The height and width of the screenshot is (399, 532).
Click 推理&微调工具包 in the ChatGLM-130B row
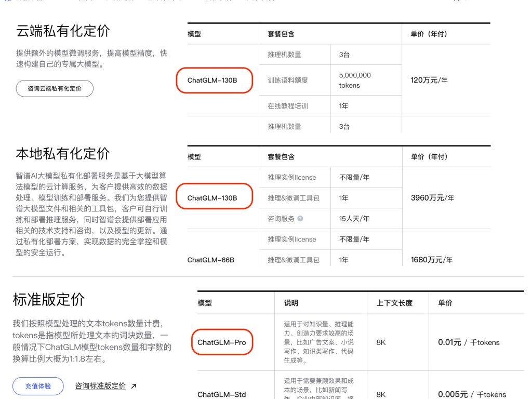tap(294, 198)
